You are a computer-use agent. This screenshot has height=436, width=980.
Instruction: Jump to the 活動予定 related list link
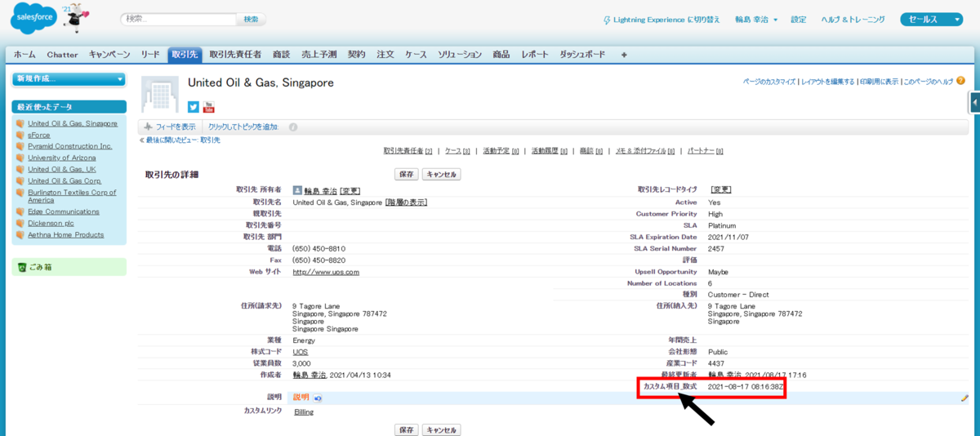pyautogui.click(x=501, y=151)
